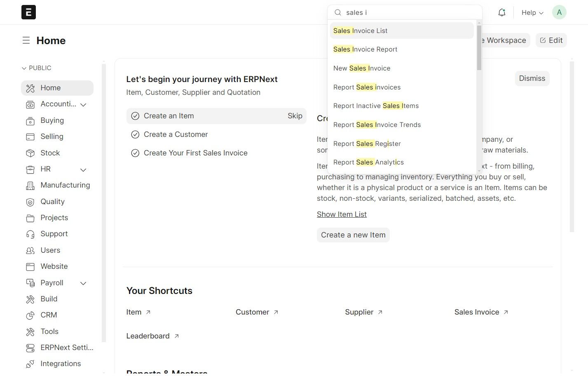This screenshot has width=588, height=376.
Task: Click the notification bell icon
Action: point(501,12)
